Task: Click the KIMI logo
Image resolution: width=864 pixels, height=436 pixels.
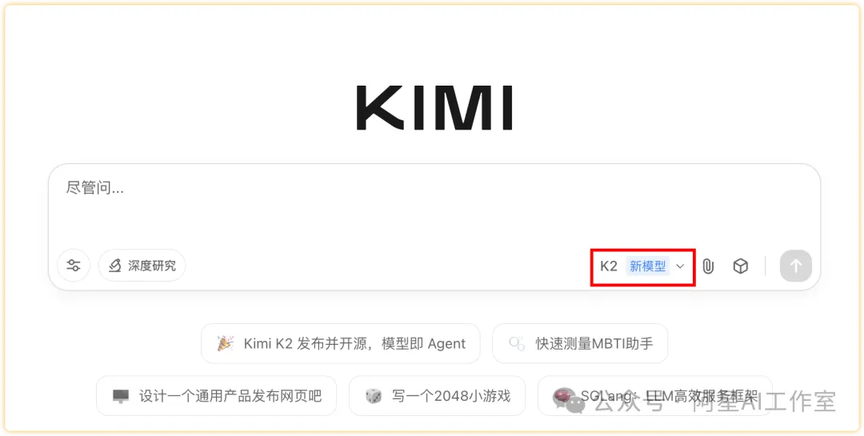Action: 434,108
